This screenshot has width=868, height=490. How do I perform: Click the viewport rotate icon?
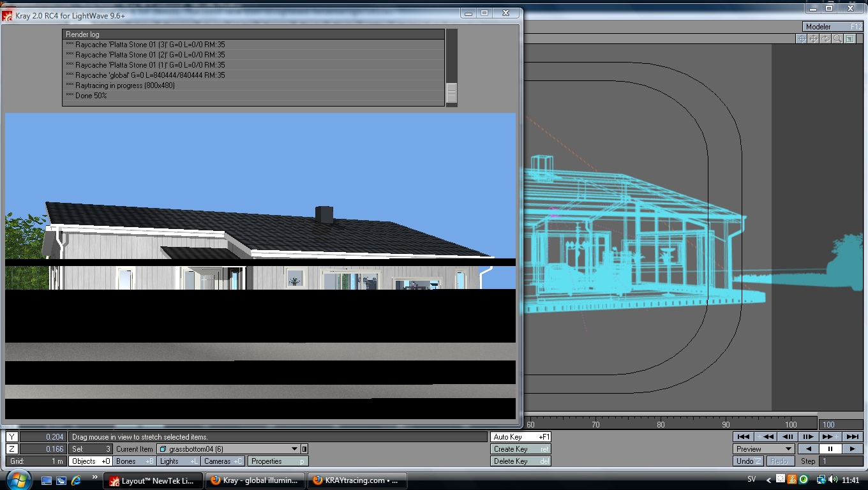point(826,39)
